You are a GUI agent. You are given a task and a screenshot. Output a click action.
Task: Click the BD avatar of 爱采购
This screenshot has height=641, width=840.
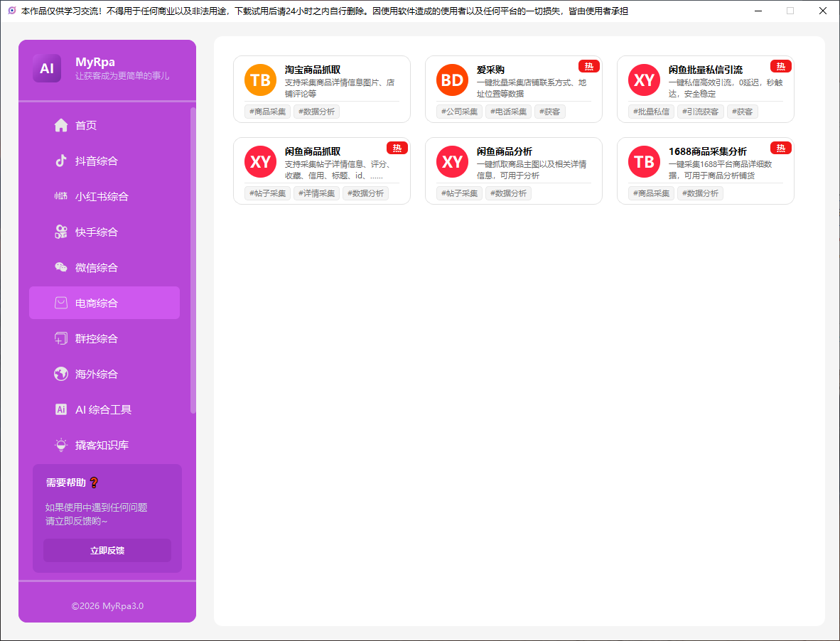coord(452,80)
